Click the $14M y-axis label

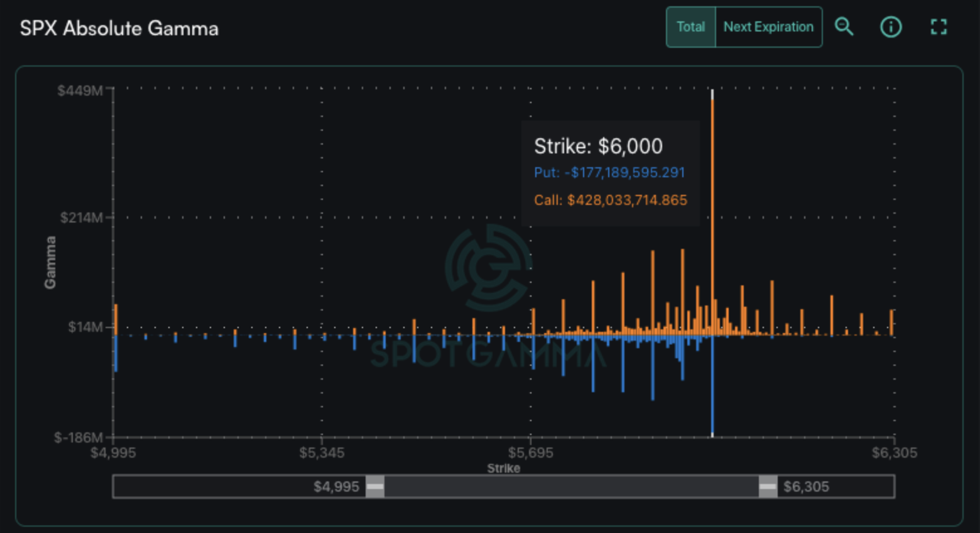point(85,327)
